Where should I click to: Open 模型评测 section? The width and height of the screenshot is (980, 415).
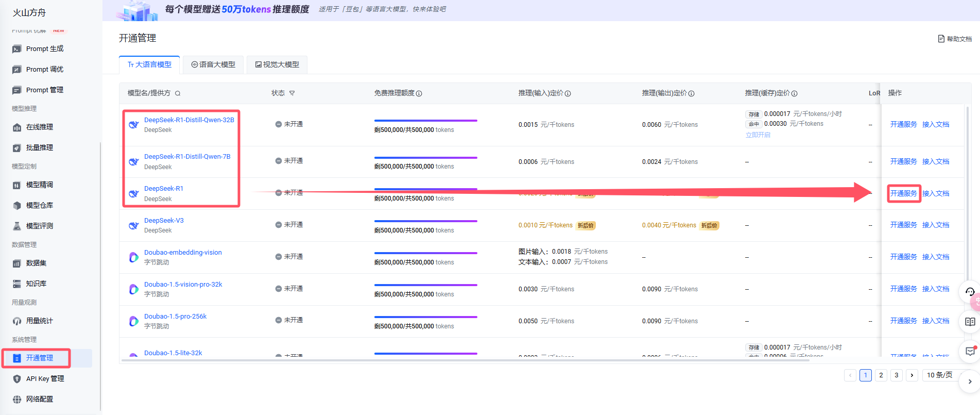(x=40, y=226)
